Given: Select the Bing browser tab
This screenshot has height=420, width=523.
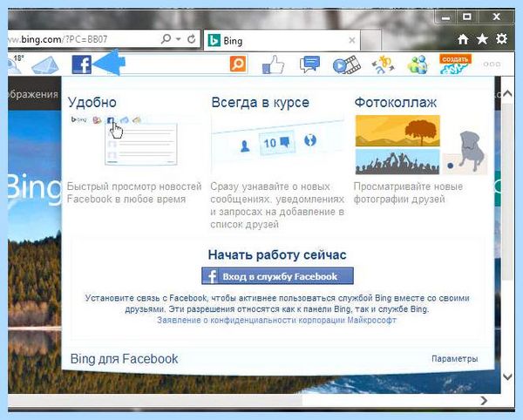Looking at the screenshot, I should point(282,41).
